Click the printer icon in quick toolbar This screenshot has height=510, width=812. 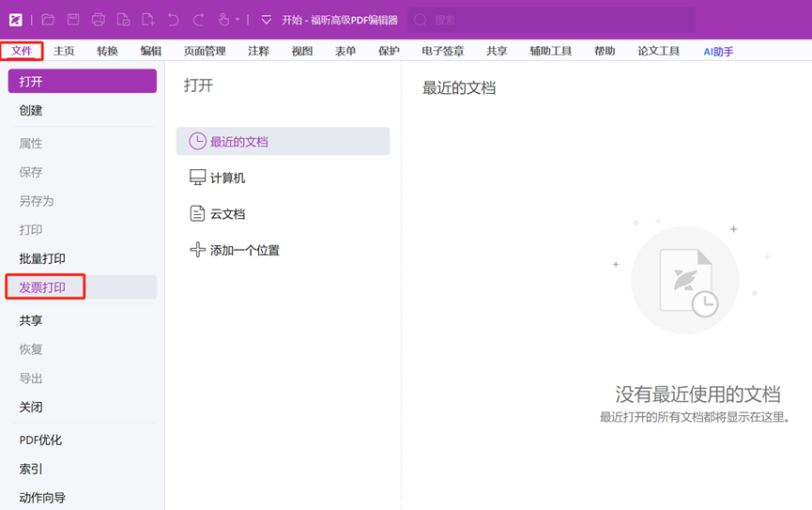tap(98, 20)
